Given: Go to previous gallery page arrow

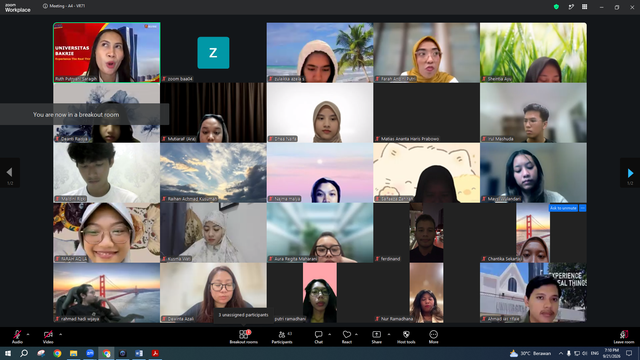Looking at the screenshot, I should pos(9,173).
